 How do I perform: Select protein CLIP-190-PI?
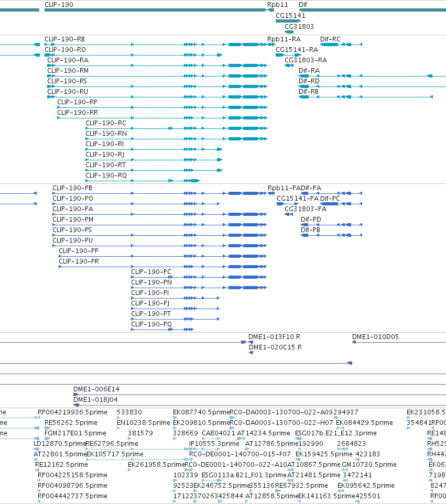tap(175, 298)
